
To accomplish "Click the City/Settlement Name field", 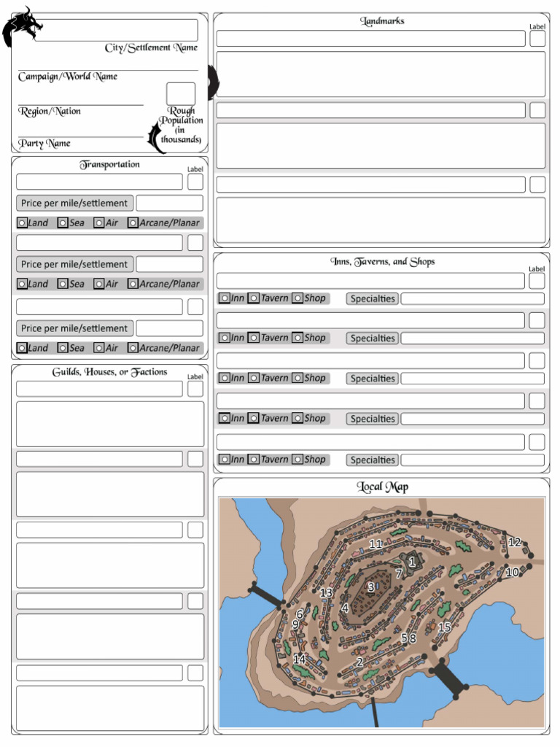I will 116,30.
